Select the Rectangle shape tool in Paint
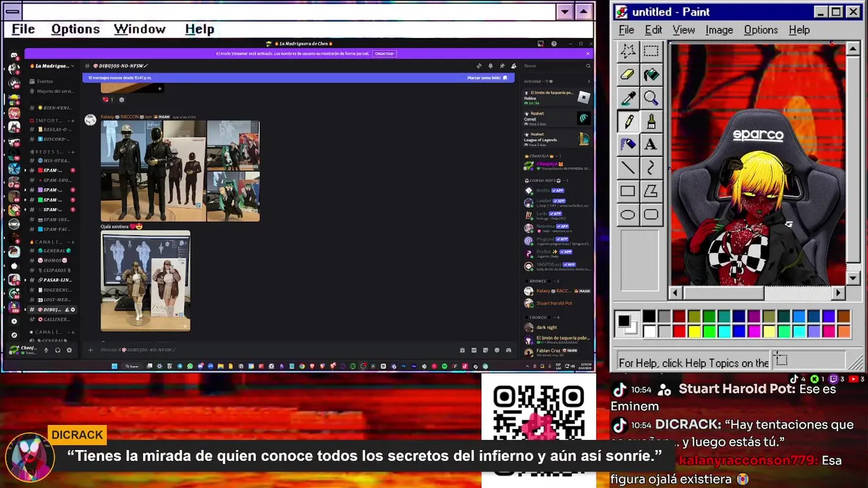Image resolution: width=868 pixels, height=488 pixels. tap(628, 192)
